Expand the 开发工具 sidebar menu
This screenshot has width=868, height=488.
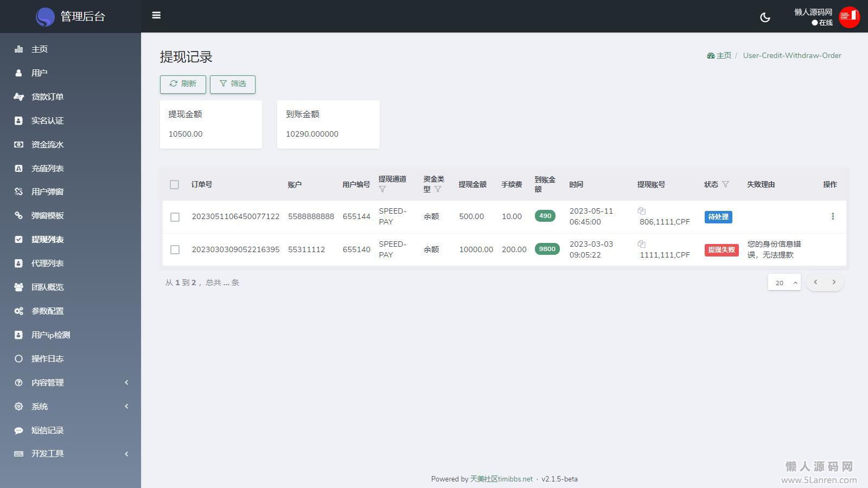tap(71, 454)
